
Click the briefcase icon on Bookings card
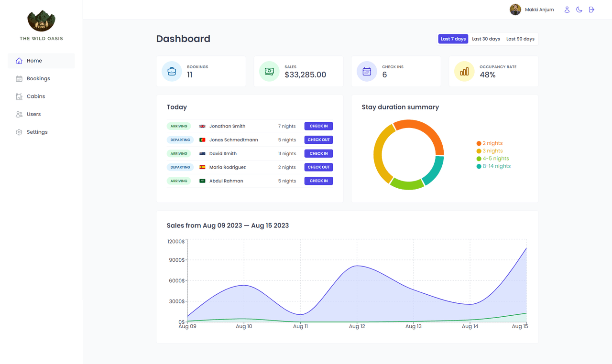(172, 72)
